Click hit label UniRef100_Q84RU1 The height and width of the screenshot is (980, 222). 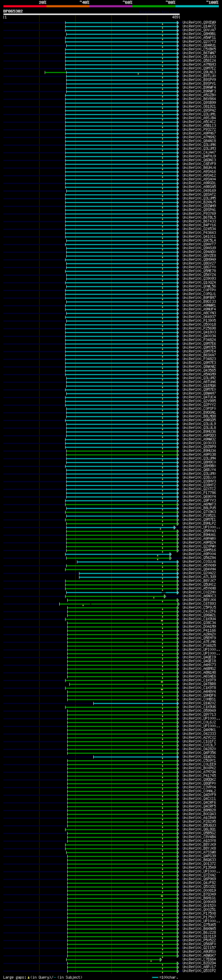[x=199, y=45]
